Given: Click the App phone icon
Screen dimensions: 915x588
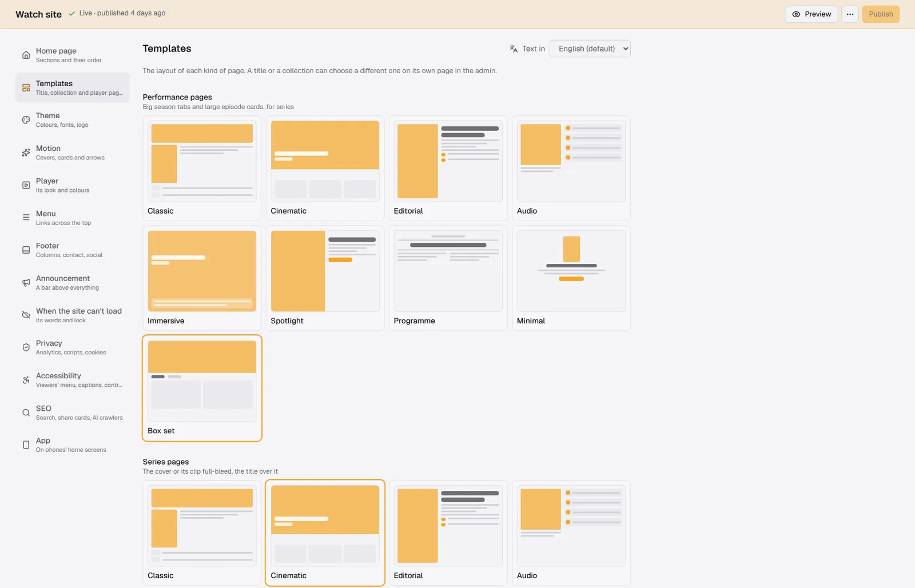Looking at the screenshot, I should pos(26,445).
